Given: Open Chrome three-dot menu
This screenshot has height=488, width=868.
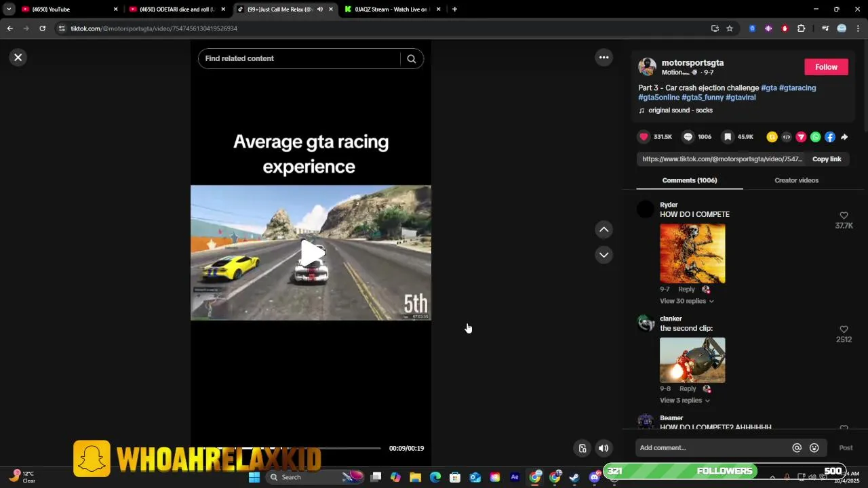Looking at the screenshot, I should pyautogui.click(x=858, y=28).
